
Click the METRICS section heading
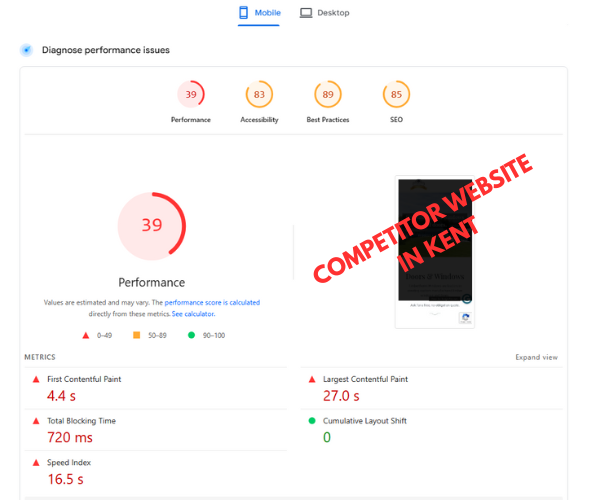40,357
